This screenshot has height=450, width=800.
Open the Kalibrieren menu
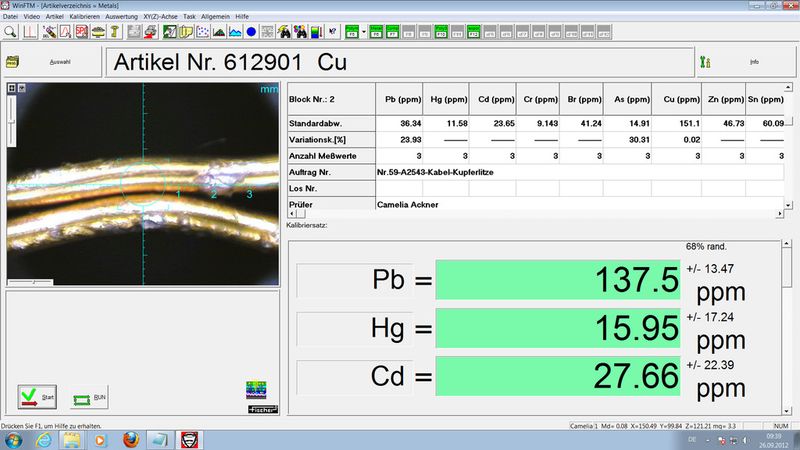[x=83, y=18]
